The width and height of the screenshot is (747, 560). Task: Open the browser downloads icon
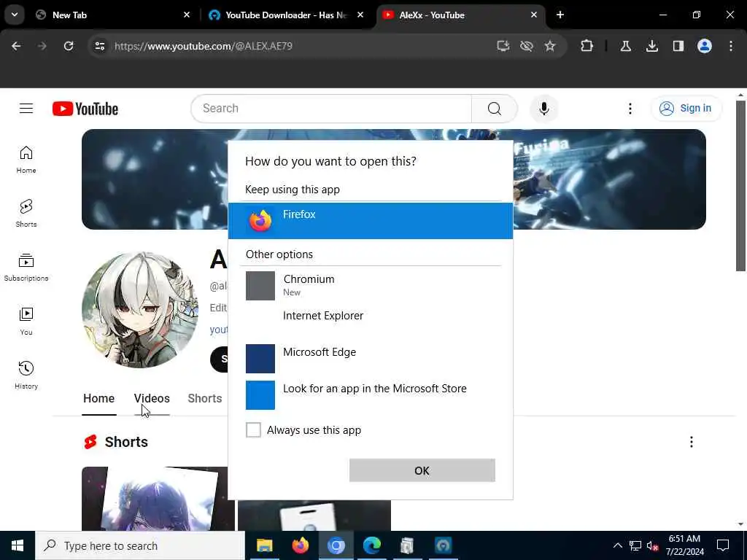point(652,46)
